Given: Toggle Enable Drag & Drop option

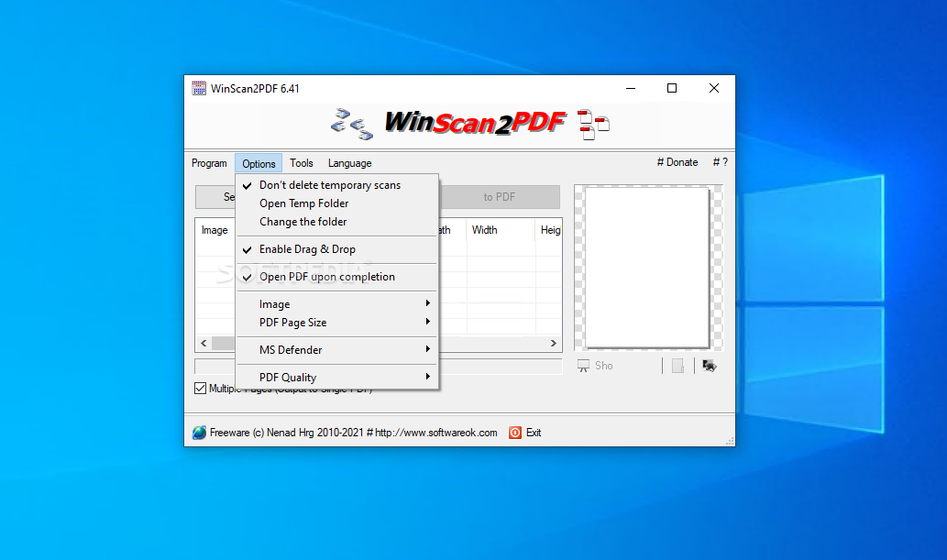Looking at the screenshot, I should click(337, 249).
